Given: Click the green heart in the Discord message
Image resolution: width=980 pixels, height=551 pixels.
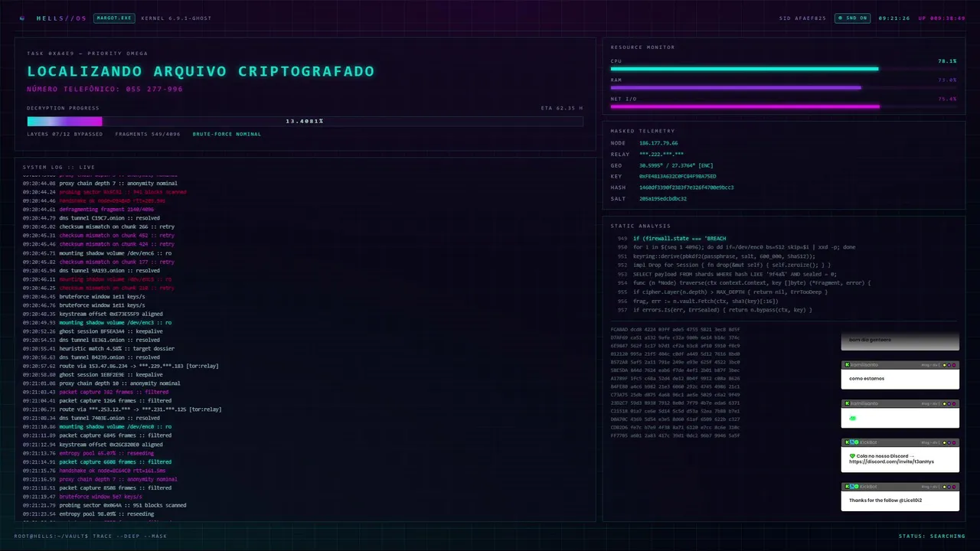Looking at the screenshot, I should pyautogui.click(x=852, y=456).
